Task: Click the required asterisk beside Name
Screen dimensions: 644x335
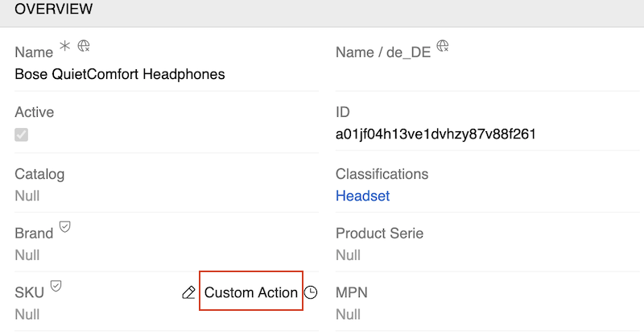Action: pos(64,48)
